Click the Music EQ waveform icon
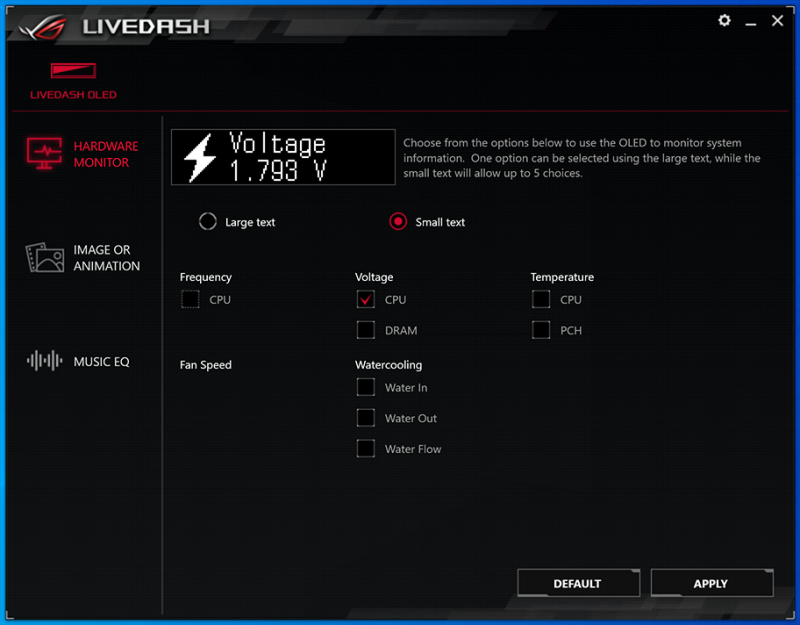The image size is (800, 625). click(45, 361)
